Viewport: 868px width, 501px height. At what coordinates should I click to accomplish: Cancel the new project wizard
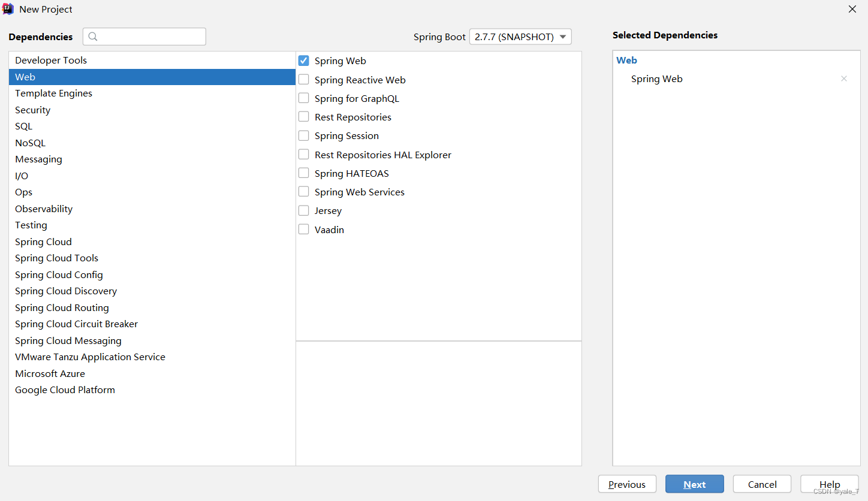tap(762, 484)
